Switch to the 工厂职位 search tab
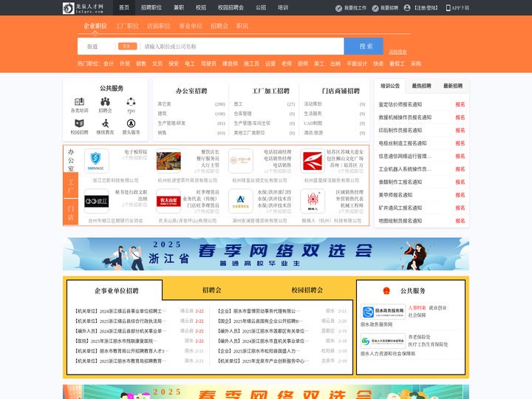532x399 pixels. click(x=127, y=26)
